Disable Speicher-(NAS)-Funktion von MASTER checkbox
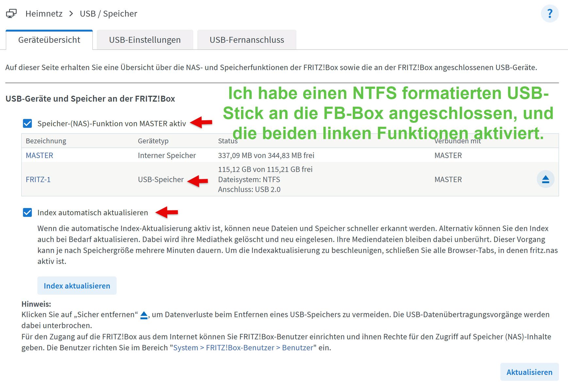 (x=27, y=123)
